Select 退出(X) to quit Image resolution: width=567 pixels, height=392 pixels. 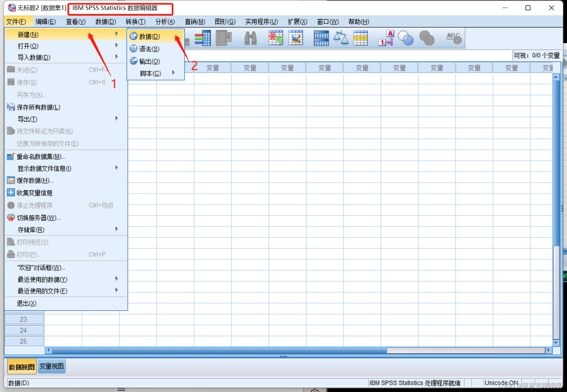(66, 303)
